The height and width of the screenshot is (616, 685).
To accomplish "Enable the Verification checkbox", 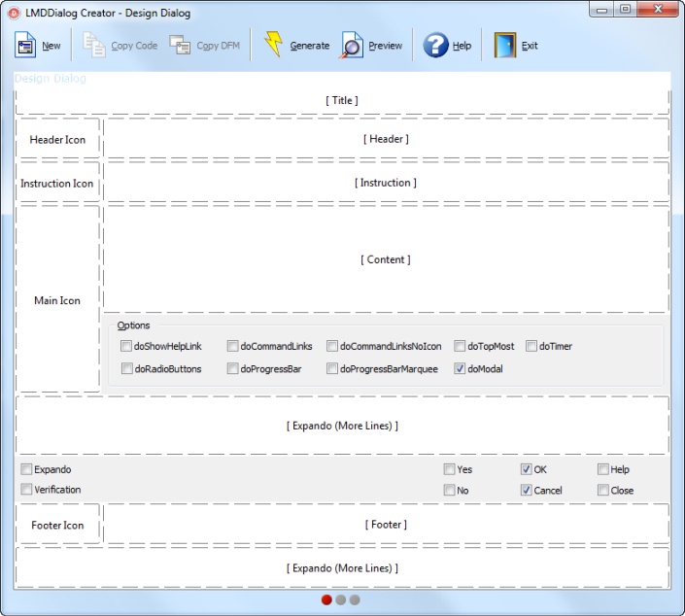I will click(x=26, y=490).
